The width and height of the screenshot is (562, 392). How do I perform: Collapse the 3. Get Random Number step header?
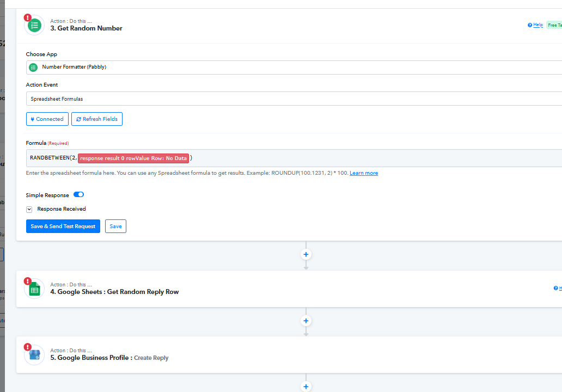point(289,26)
